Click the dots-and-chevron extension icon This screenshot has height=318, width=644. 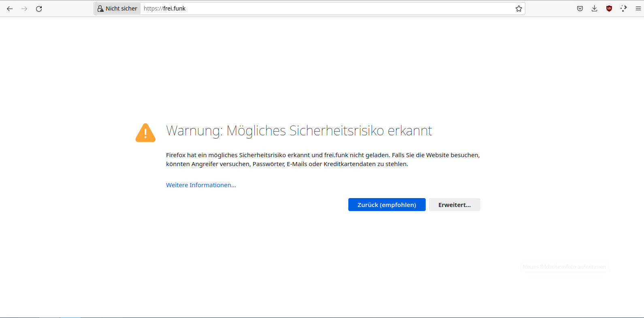623,9
